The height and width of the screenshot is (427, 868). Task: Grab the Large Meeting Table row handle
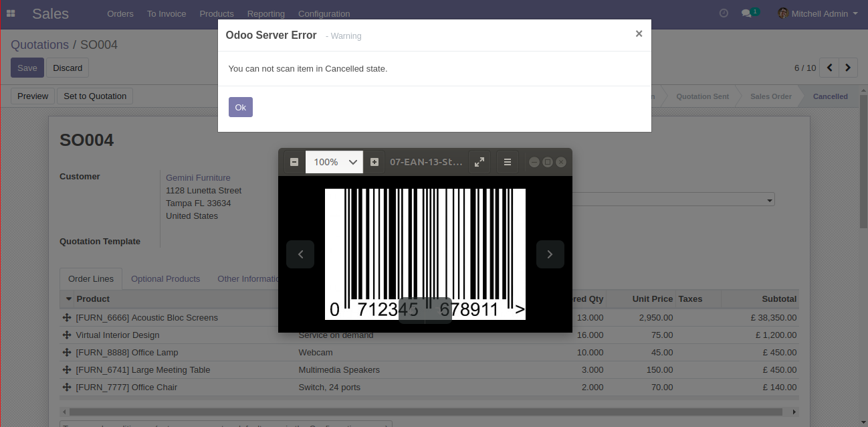click(67, 370)
